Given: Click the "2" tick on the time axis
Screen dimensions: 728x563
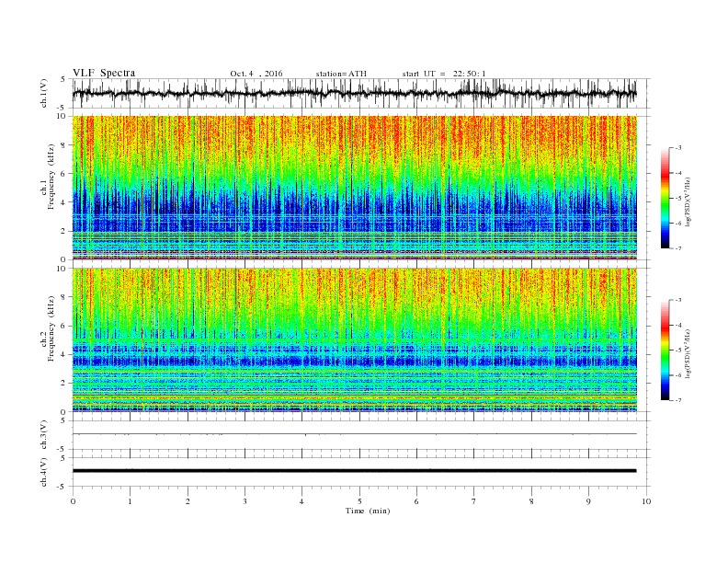Looking at the screenshot, I should coord(188,501).
